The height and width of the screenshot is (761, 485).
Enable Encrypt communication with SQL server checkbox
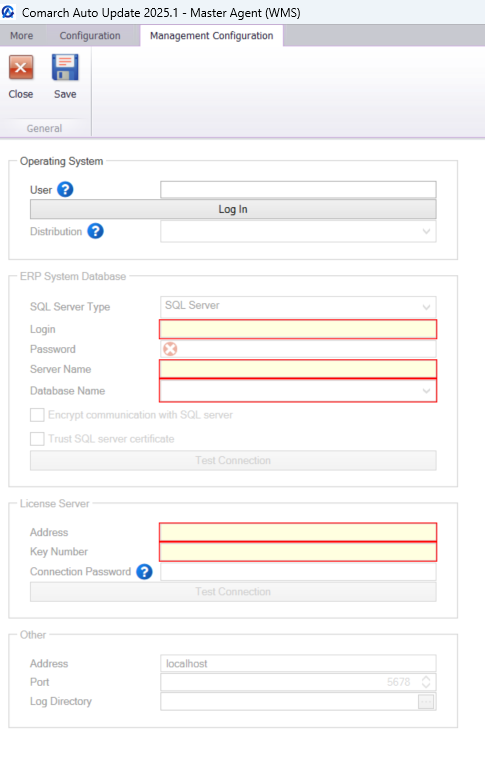coord(37,415)
